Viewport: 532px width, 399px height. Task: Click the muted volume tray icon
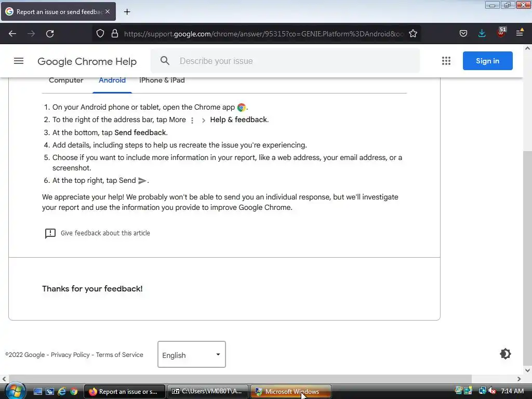click(493, 391)
